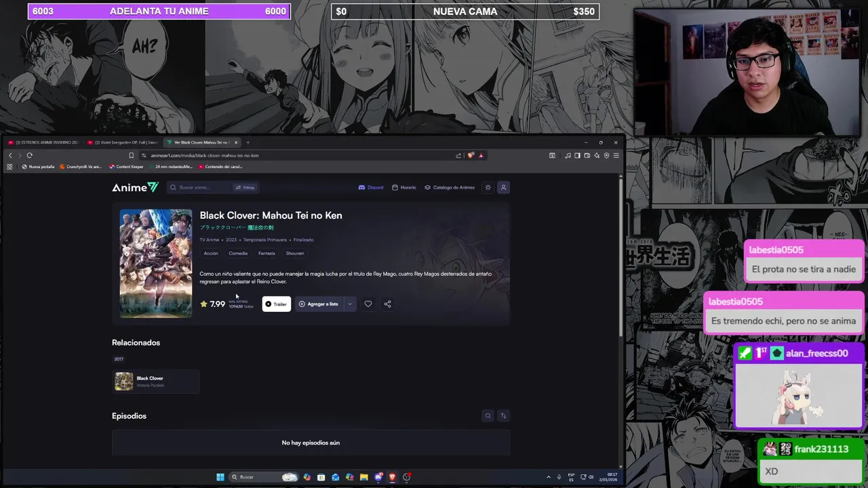Open the Brave VPN shield icon
Viewport: 868px width, 488px height.
pos(606,156)
